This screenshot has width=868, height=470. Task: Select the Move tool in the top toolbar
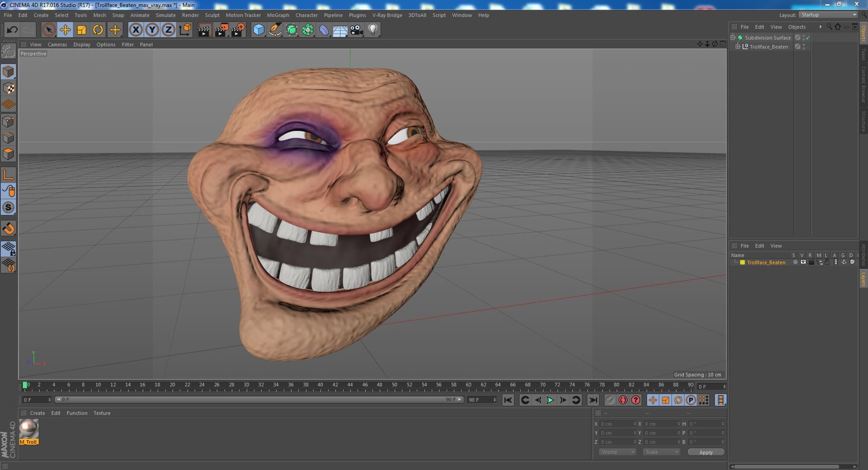65,30
